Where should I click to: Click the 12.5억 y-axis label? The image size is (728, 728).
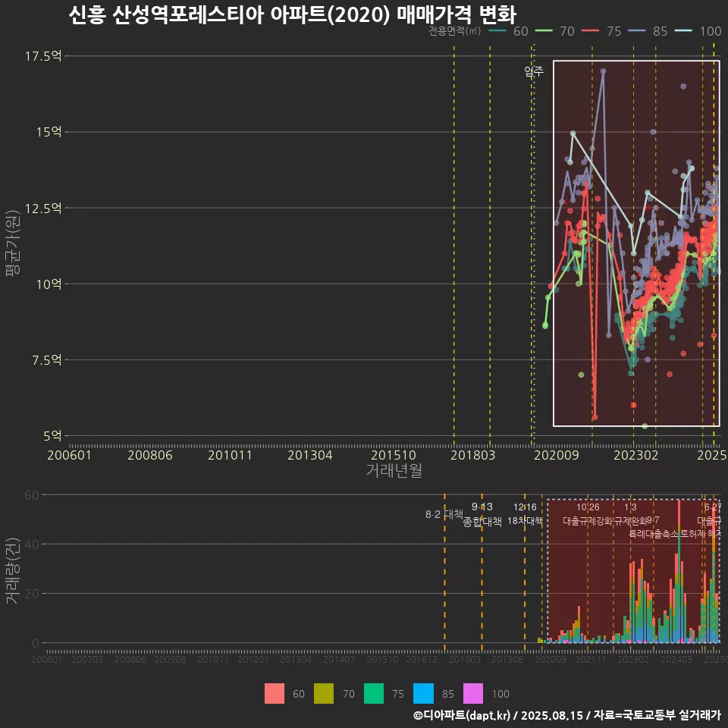[x=43, y=208]
